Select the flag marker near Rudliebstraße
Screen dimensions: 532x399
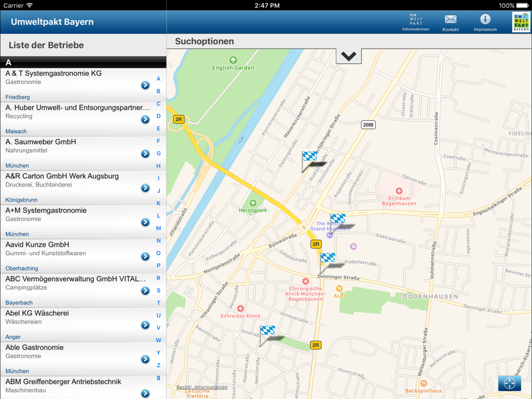coord(309,161)
